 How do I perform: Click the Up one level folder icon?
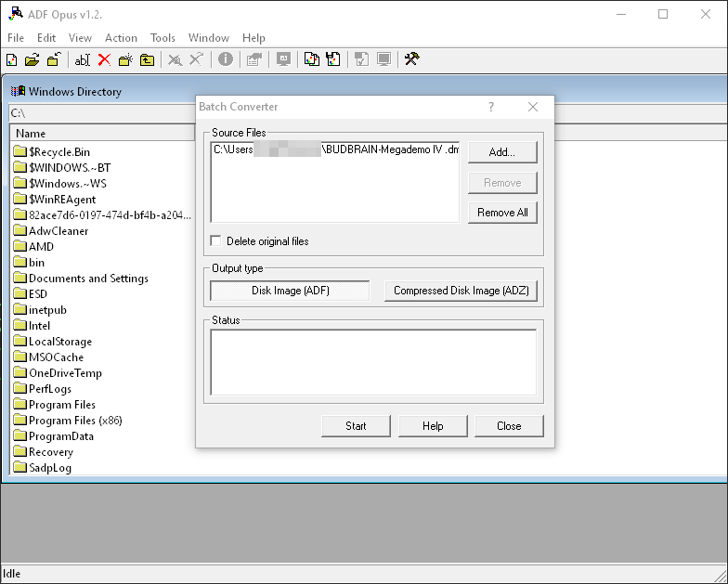point(147,59)
